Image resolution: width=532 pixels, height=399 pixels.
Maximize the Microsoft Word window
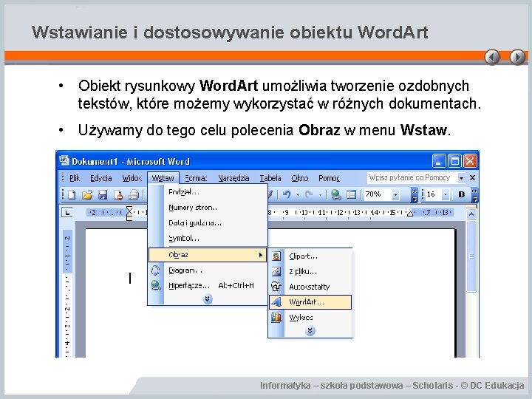click(x=454, y=161)
